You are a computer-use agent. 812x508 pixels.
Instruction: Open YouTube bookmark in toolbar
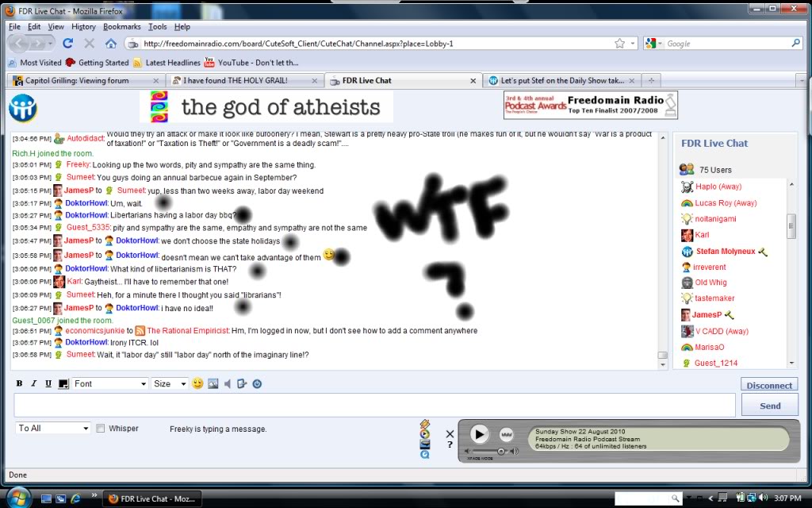[x=251, y=63]
